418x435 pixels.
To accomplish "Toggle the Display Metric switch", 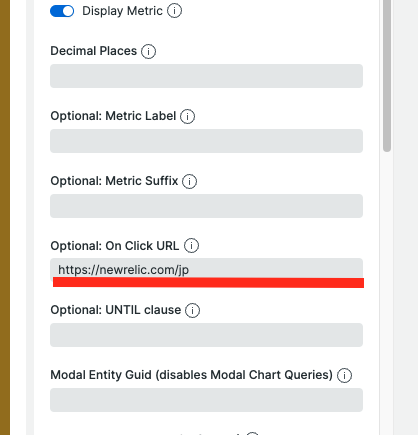I will [x=62, y=11].
